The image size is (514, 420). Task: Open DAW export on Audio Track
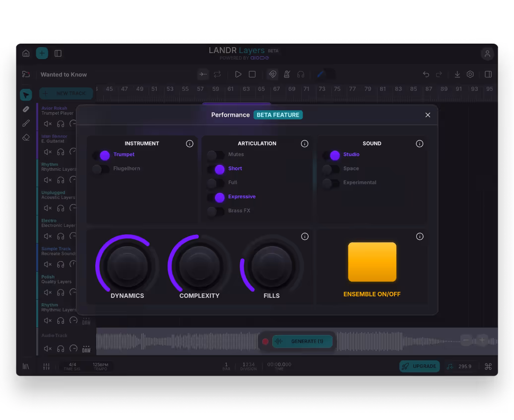[x=86, y=349]
